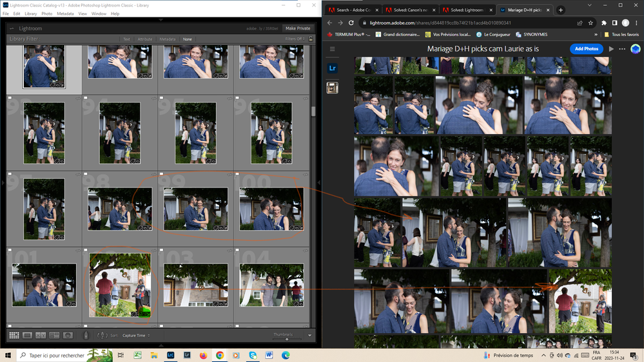Open the File menu in Lightroom
644x362 pixels.
6,14
